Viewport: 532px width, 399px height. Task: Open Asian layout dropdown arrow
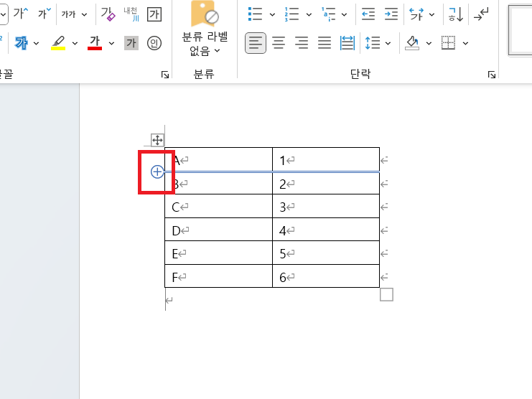pos(432,14)
